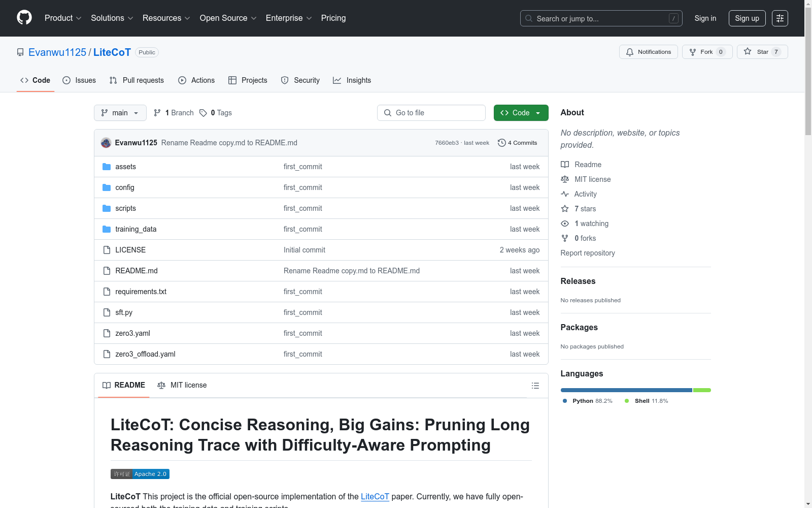Open the main branch selector dropdown

tap(120, 113)
